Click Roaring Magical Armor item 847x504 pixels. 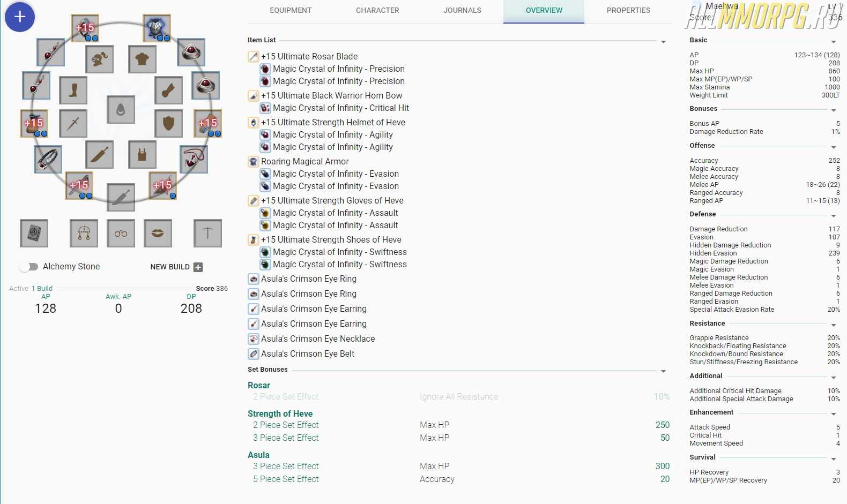pos(304,161)
